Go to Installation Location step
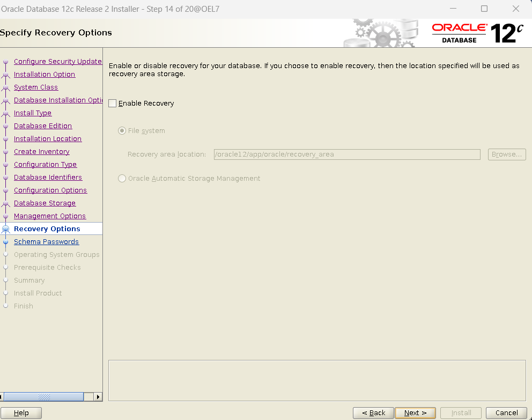Viewport: 532px width, 420px height. [x=48, y=139]
